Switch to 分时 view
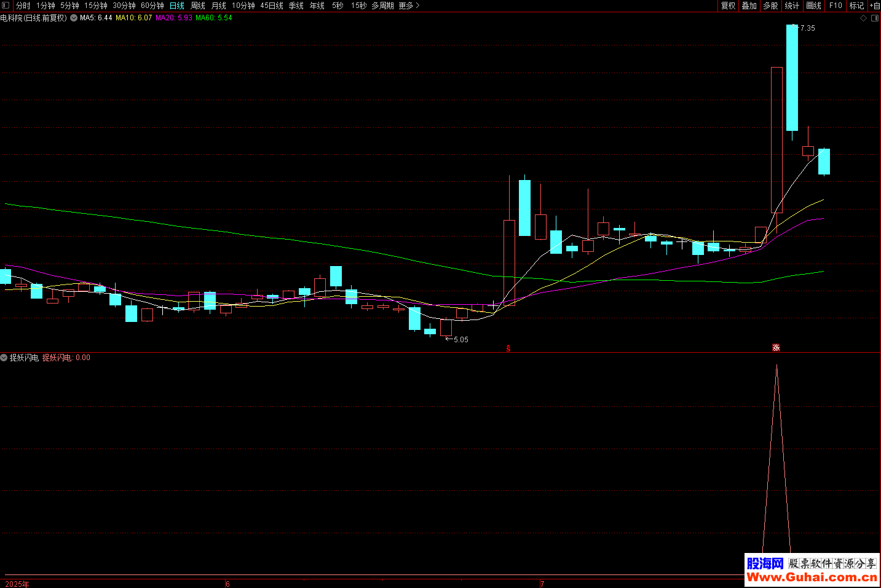 [23, 6]
